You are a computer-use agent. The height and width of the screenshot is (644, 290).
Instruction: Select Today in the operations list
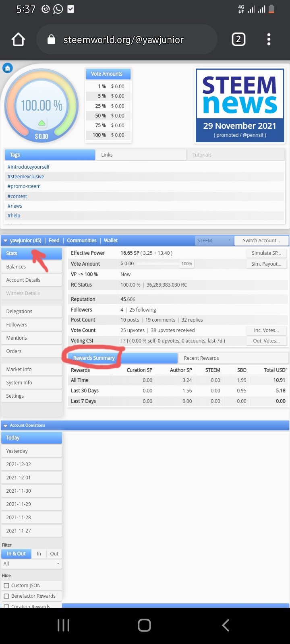[31, 438]
